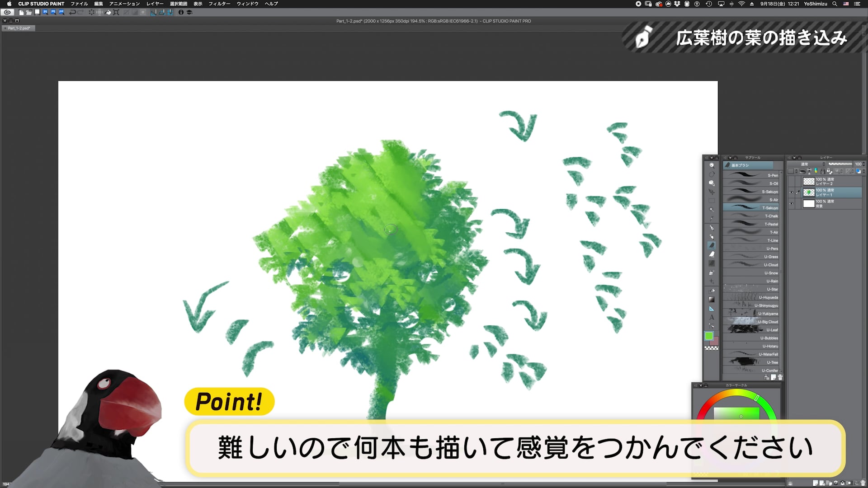This screenshot has height=488, width=868.
Task: Click the lock layer icon in the Layers panel
Action: point(829,171)
